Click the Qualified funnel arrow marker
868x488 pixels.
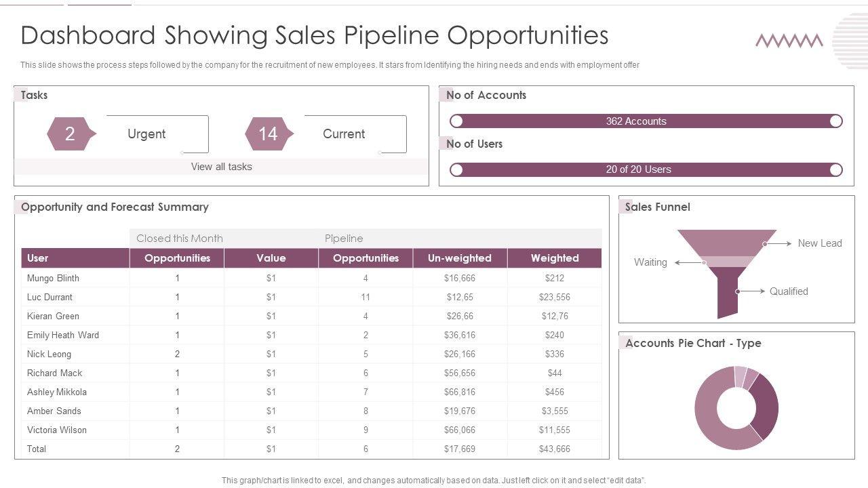(751, 291)
